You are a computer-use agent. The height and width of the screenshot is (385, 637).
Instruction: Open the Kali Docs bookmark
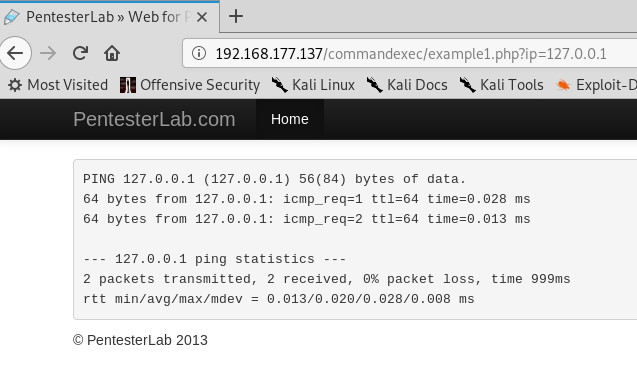(407, 85)
